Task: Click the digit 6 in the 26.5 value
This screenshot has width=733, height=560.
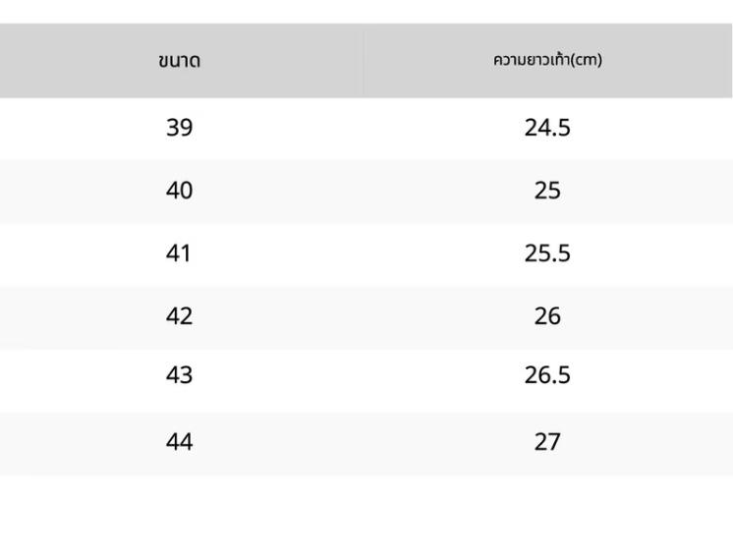Action: pos(543,375)
